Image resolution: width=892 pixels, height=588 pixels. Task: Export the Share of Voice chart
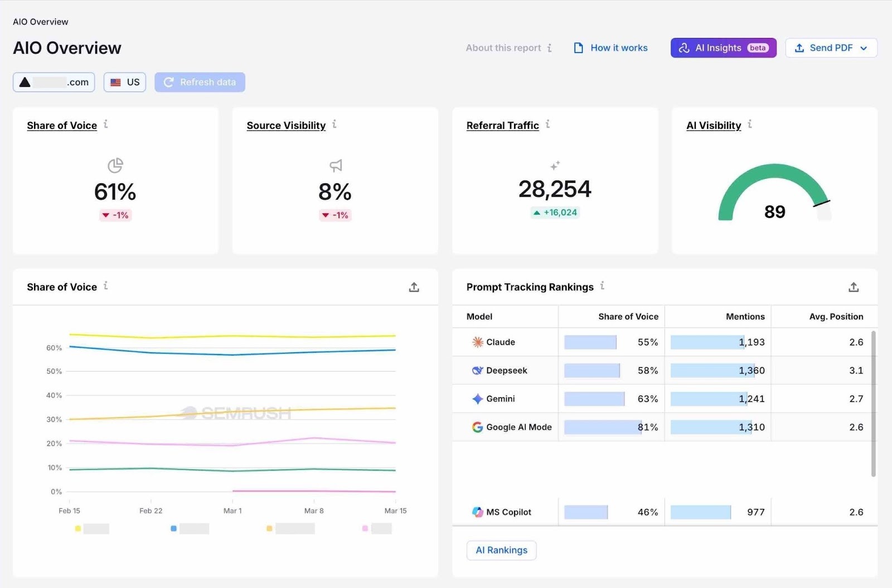414,286
